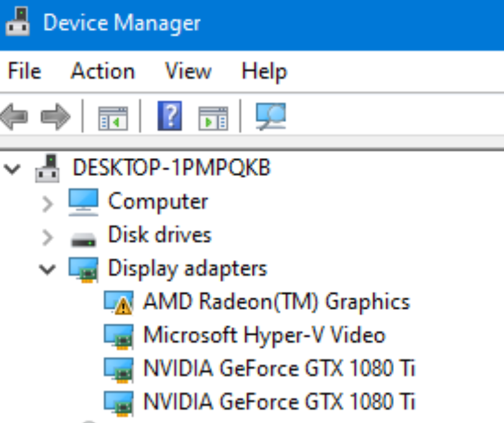Open the Help menu
The image size is (504, 423).
(264, 71)
